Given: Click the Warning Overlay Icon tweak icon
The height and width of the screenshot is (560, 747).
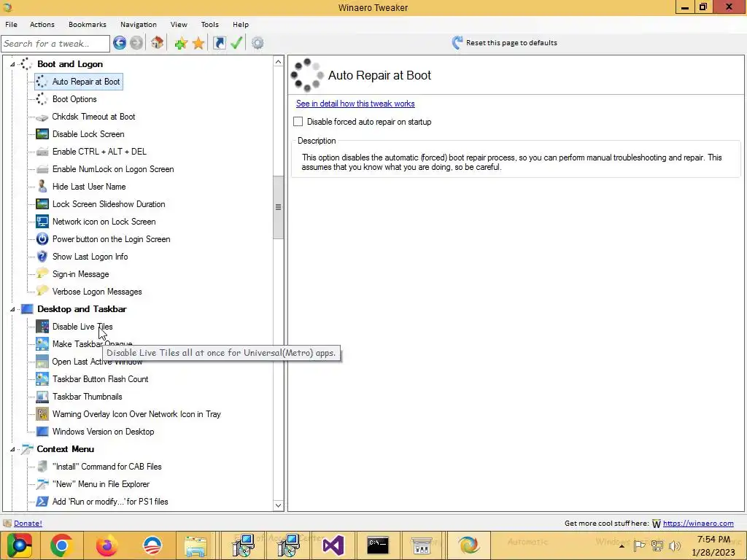Looking at the screenshot, I should (x=42, y=414).
